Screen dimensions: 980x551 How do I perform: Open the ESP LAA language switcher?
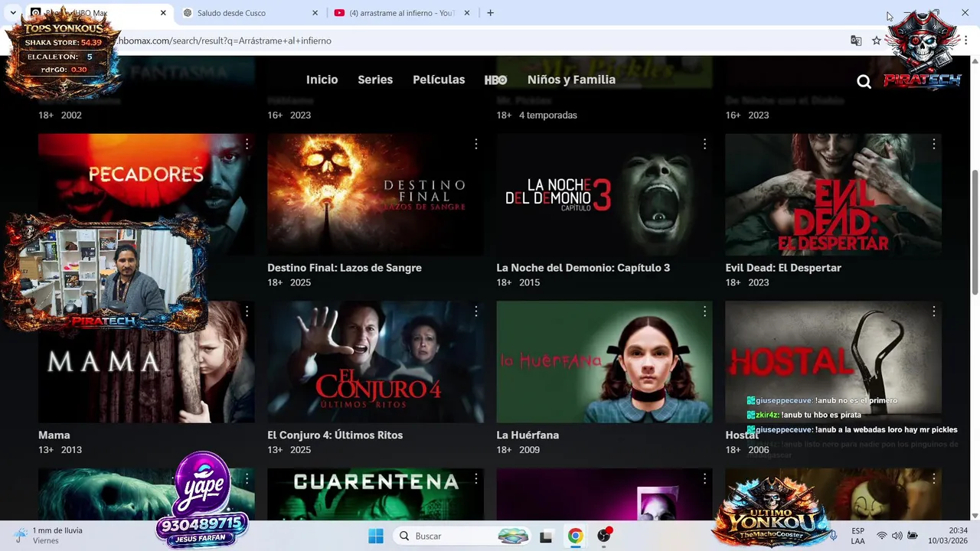(x=858, y=536)
